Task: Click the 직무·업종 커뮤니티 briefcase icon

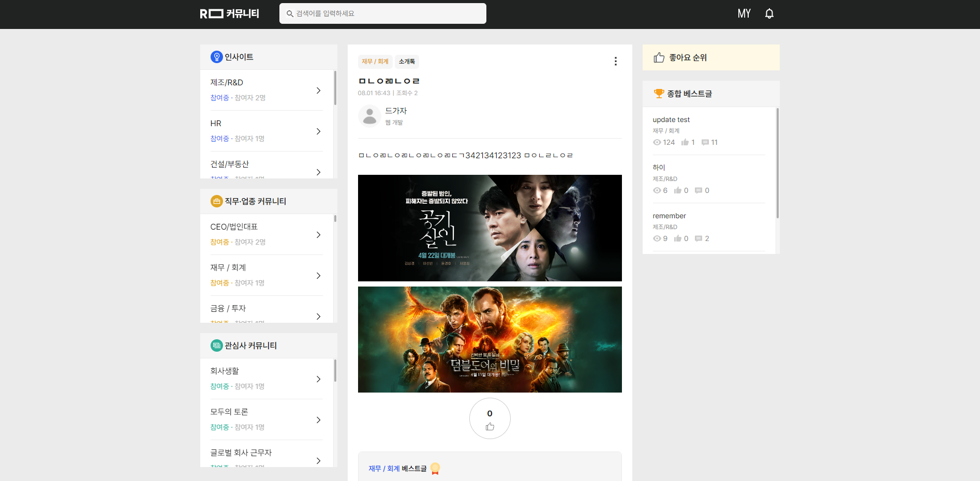Action: coord(216,201)
